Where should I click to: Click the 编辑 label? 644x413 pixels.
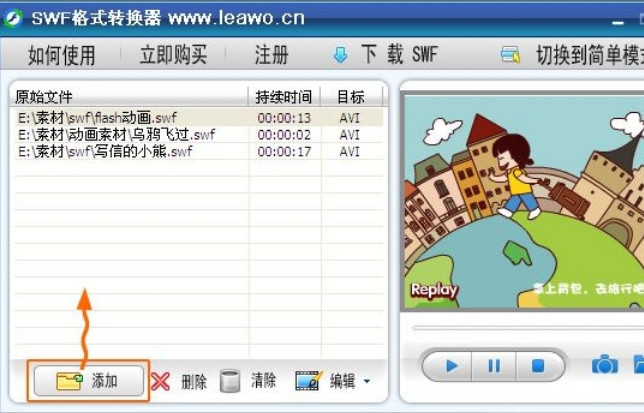coord(343,381)
